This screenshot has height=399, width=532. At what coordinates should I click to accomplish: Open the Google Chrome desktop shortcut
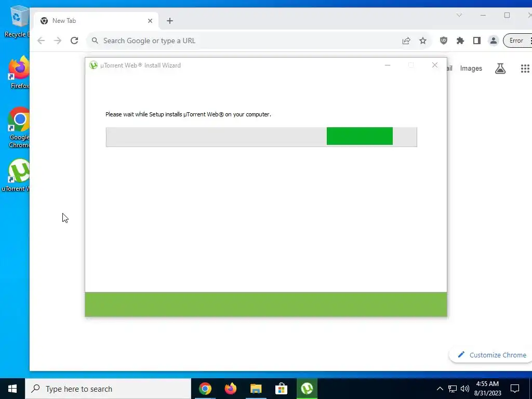(x=19, y=127)
